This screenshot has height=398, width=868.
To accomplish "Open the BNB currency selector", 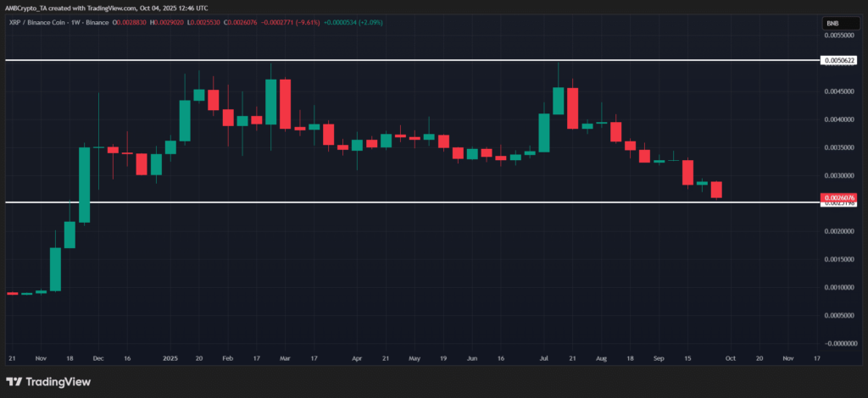I will pos(833,25).
